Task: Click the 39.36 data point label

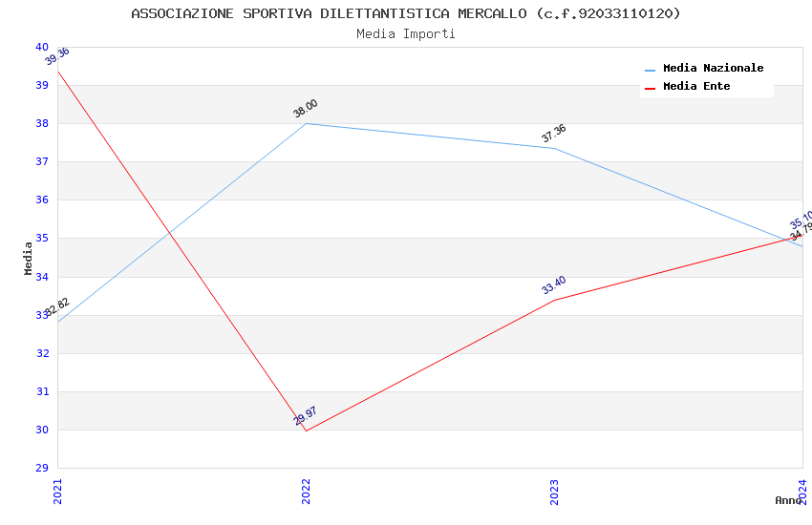Action: pyautogui.click(x=57, y=56)
